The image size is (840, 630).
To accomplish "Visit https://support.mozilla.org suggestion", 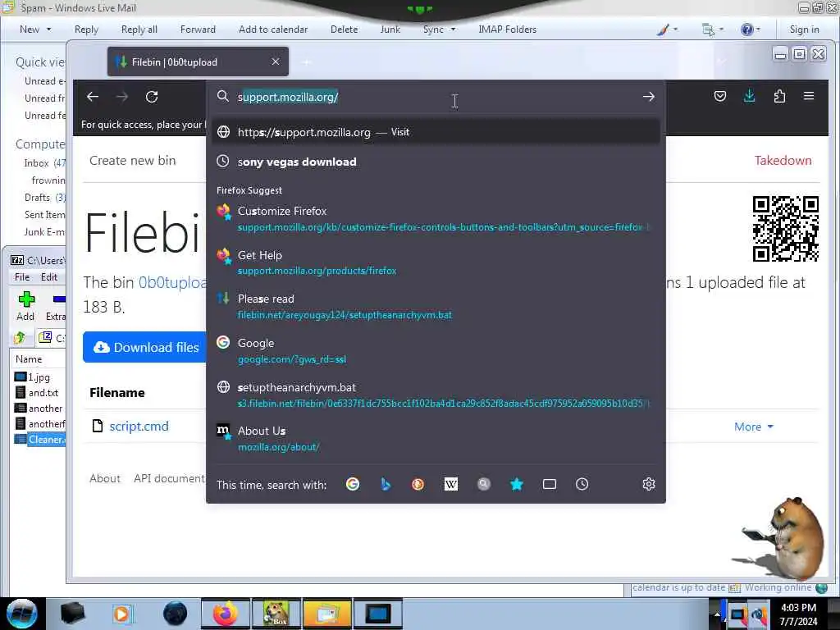I will (436, 132).
